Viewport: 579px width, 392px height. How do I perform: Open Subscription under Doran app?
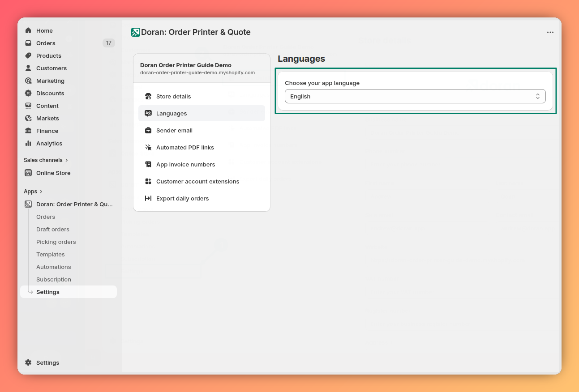click(x=54, y=279)
